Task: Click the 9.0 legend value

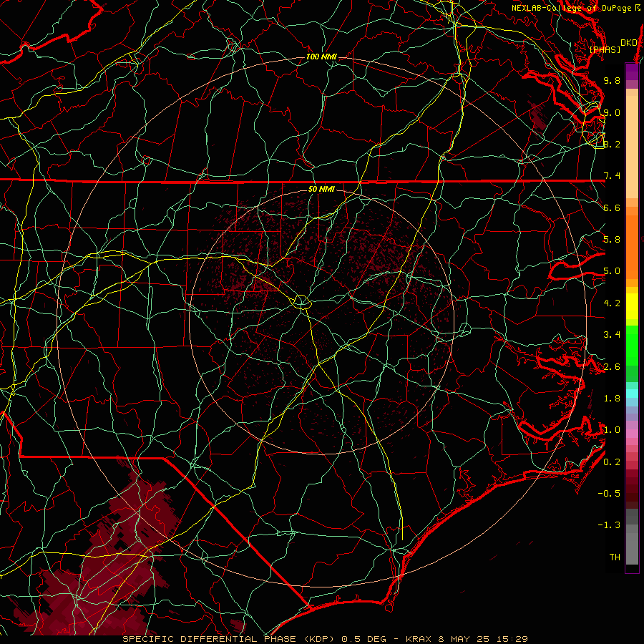Action: click(x=612, y=112)
